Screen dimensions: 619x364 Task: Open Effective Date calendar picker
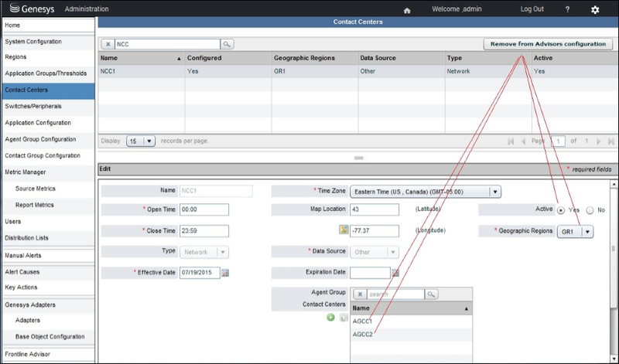coord(225,273)
